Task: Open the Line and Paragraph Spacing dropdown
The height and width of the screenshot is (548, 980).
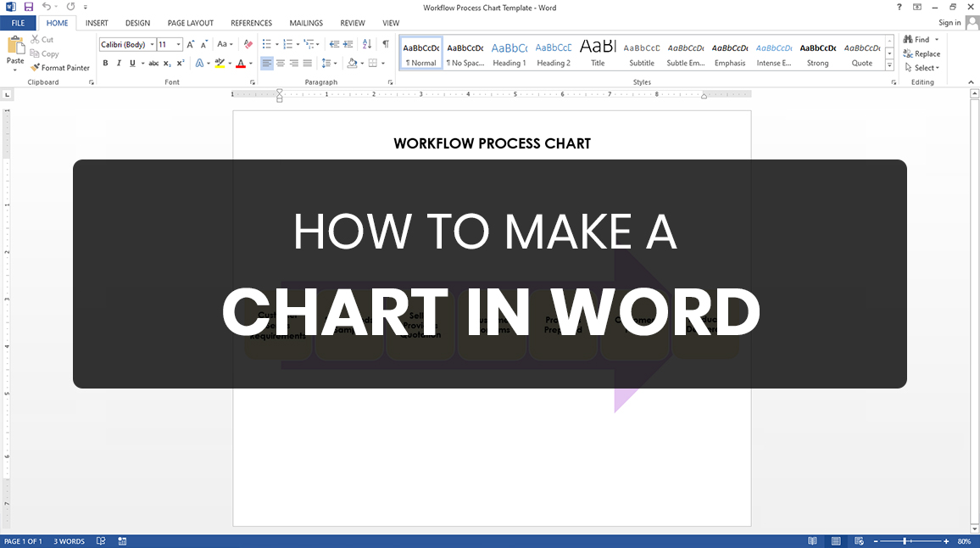Action: [330, 63]
